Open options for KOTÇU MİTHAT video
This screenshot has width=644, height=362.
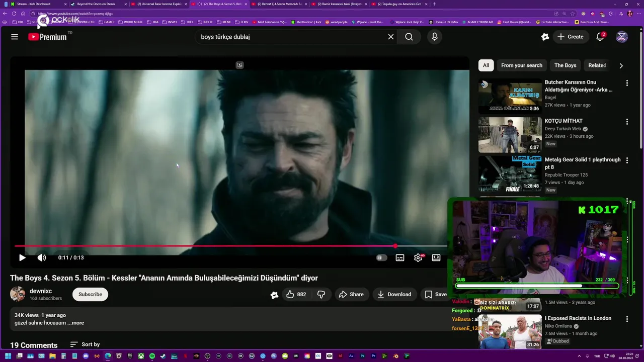[627, 122]
